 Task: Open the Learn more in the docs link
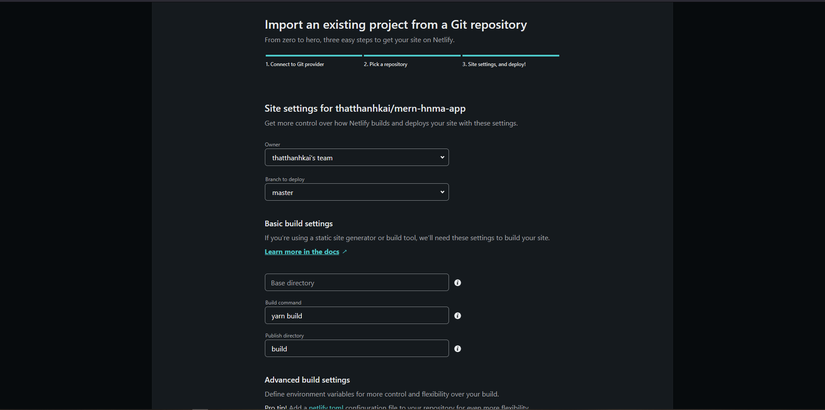click(x=302, y=252)
